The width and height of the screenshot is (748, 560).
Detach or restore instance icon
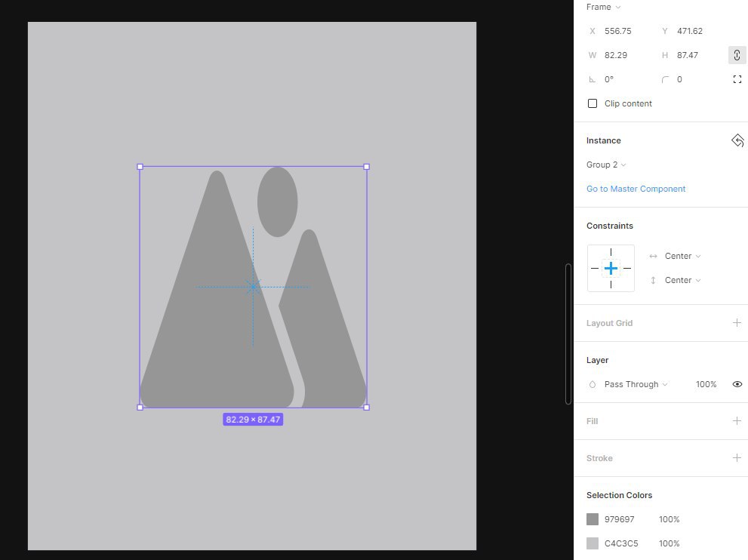click(x=737, y=140)
